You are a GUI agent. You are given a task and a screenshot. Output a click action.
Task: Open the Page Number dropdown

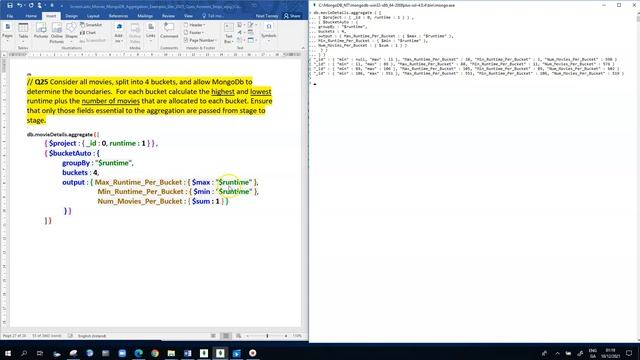tap(200, 40)
